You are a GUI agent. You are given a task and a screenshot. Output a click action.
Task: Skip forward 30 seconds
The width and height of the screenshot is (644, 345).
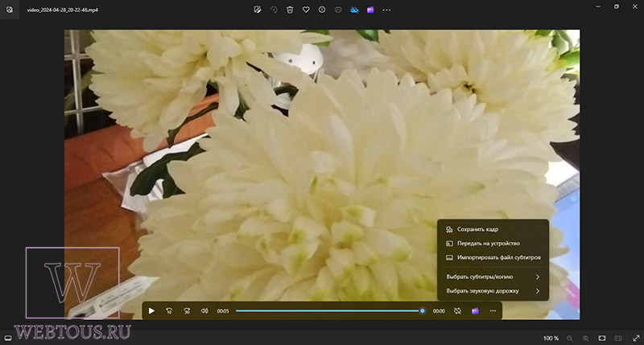click(187, 311)
